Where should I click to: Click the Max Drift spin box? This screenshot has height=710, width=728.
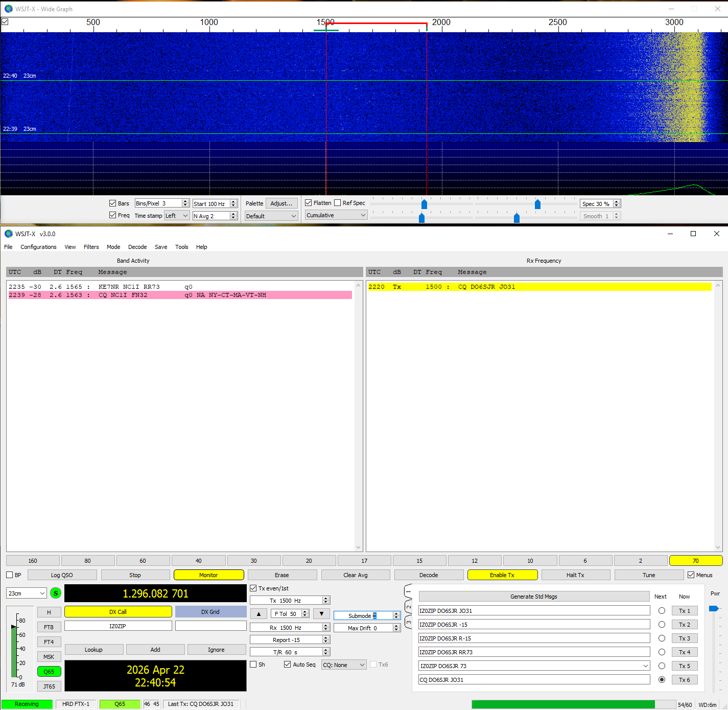[x=367, y=628]
